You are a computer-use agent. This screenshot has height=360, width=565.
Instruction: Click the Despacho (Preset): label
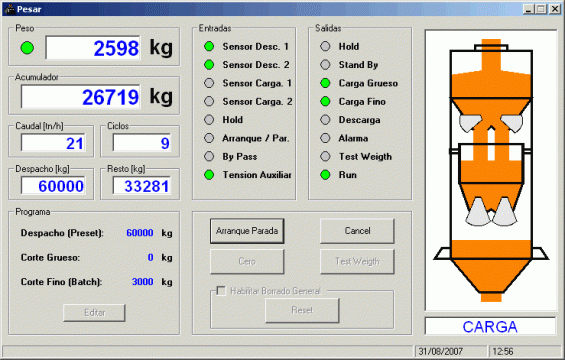pyautogui.click(x=62, y=233)
